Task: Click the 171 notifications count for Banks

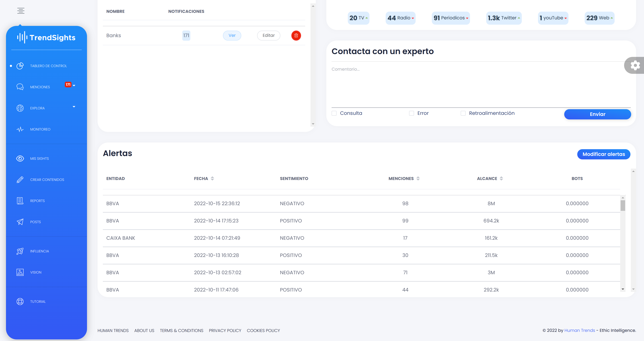Action: (186, 36)
